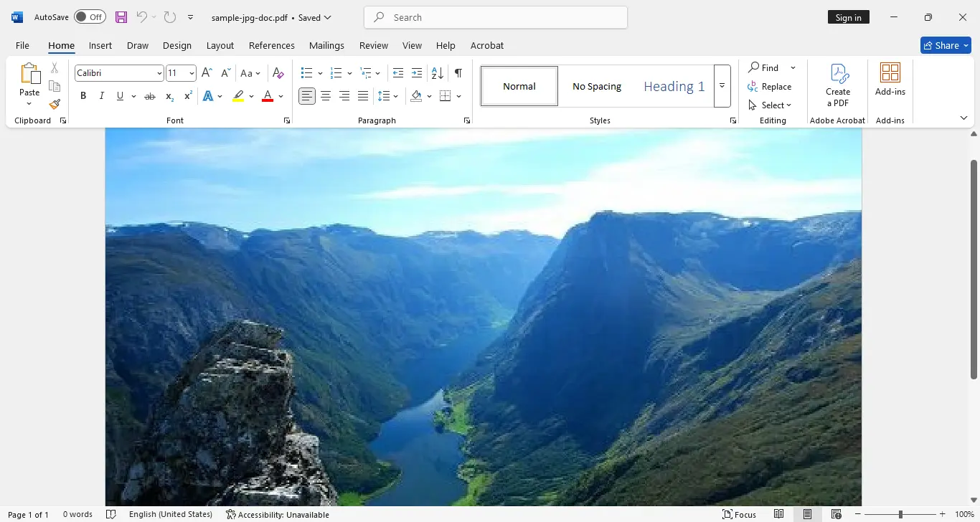Click the Paste clipboard icon
This screenshot has height=522, width=980.
[x=29, y=74]
